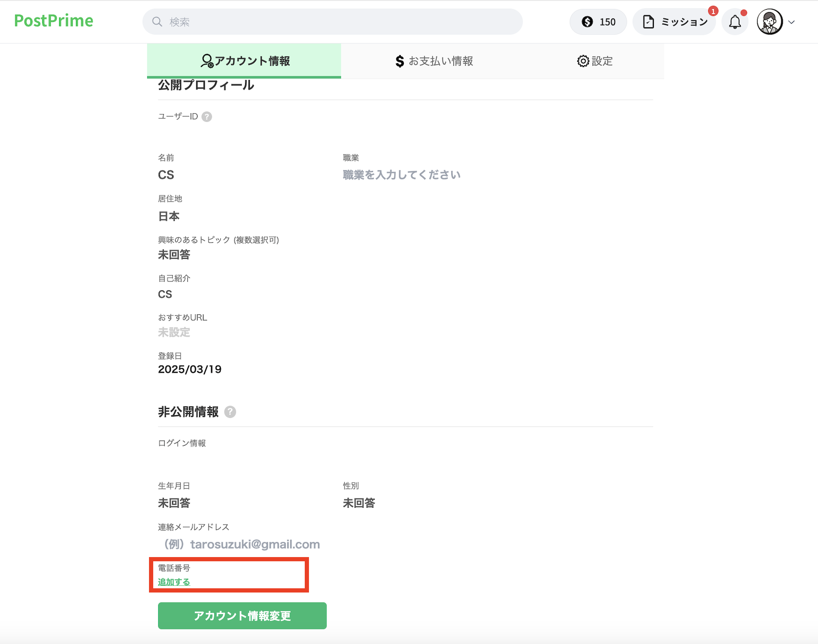Viewport: 818px width, 644px height.
Task: Click the 職業を入力してください field
Action: tap(401, 175)
